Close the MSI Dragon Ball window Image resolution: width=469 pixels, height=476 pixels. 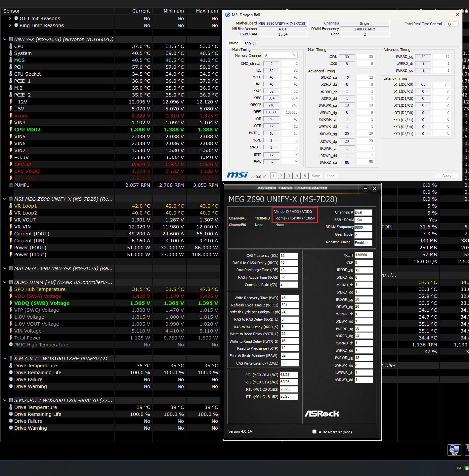457,15
